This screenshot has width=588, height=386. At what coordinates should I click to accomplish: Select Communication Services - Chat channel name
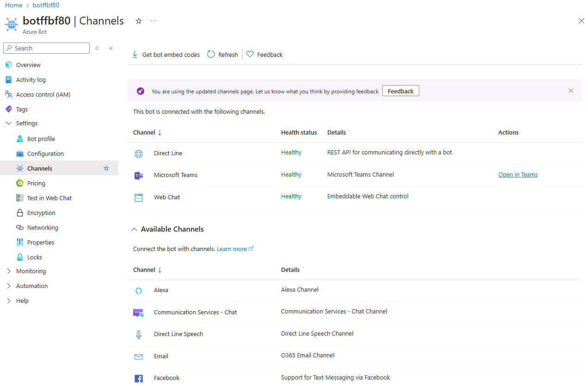click(195, 312)
